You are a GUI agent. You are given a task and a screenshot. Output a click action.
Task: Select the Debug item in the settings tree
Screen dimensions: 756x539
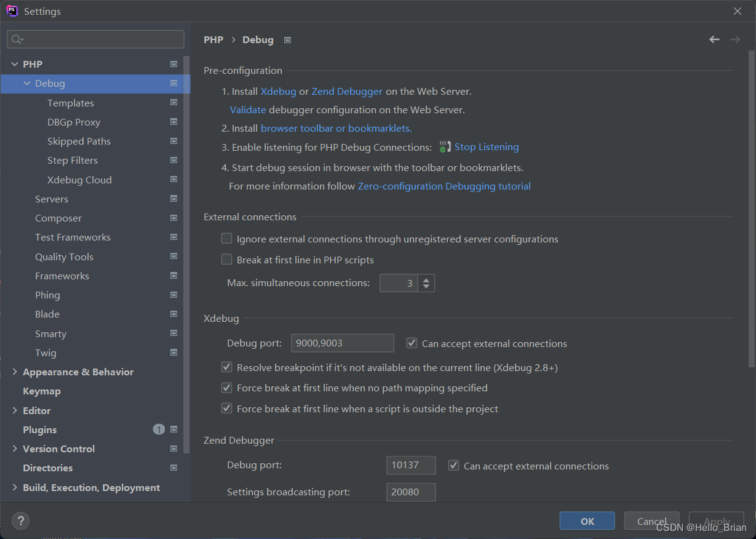point(95,84)
